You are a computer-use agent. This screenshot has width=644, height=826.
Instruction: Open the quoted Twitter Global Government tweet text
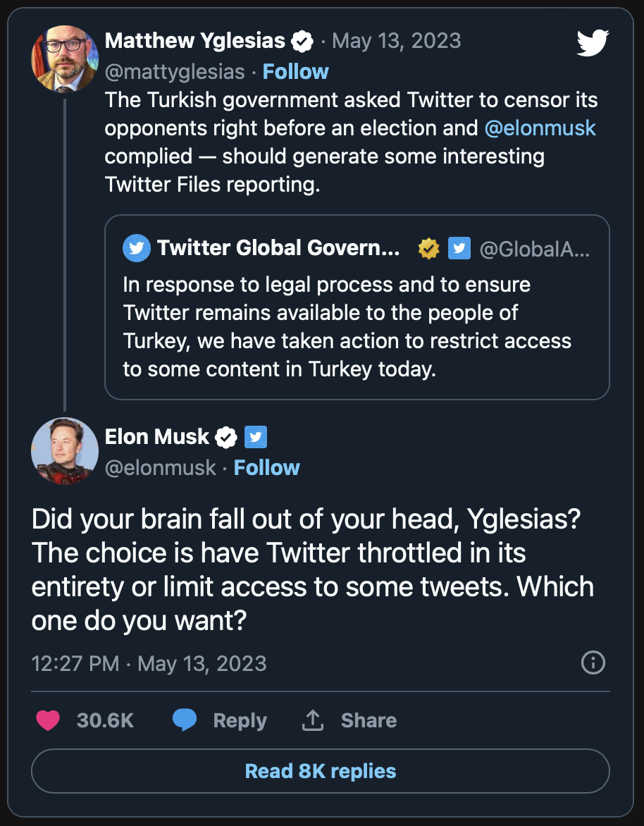pyautogui.click(x=347, y=327)
